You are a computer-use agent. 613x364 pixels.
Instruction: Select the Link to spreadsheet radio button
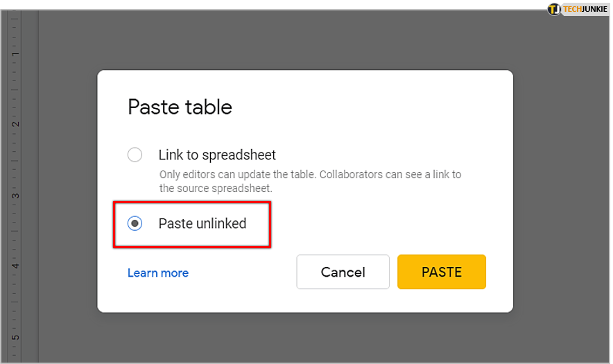(x=135, y=155)
